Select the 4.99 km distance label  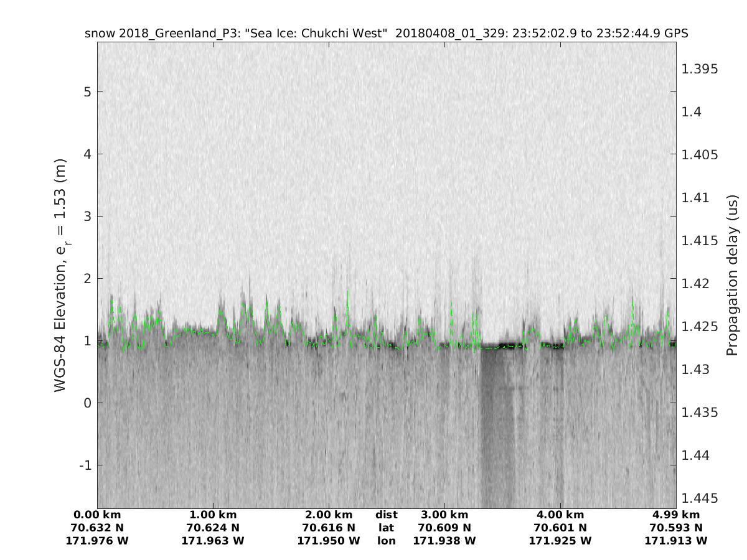click(676, 515)
